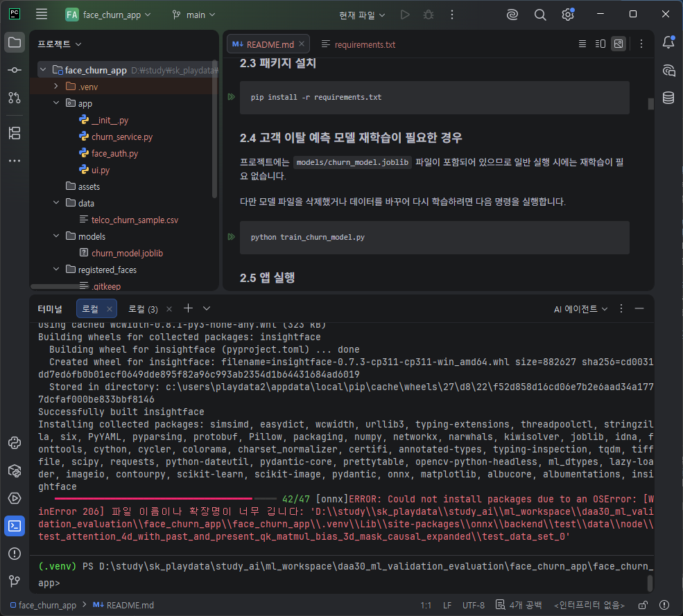Minimize the terminal panel
The width and height of the screenshot is (683, 616).
click(x=639, y=308)
